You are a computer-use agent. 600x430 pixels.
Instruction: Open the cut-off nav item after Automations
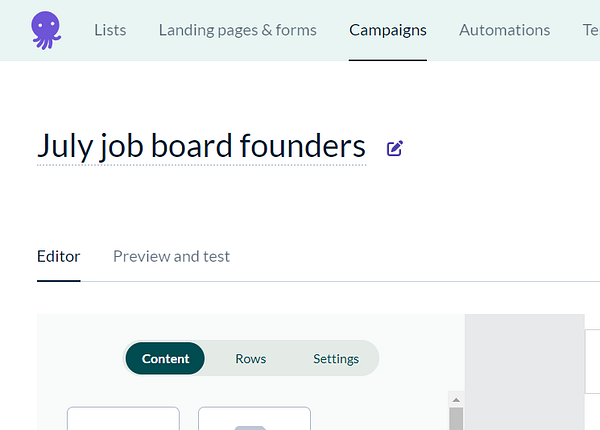pos(590,30)
